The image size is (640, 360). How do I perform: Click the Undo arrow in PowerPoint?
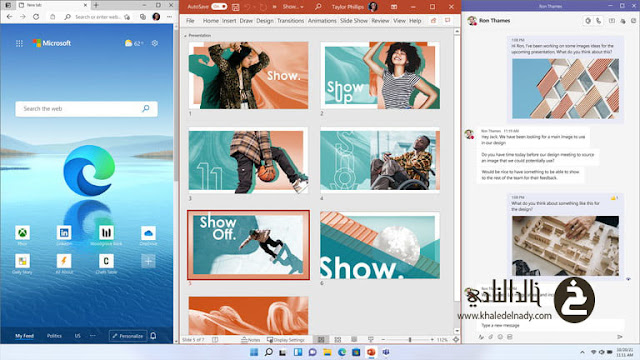247,7
